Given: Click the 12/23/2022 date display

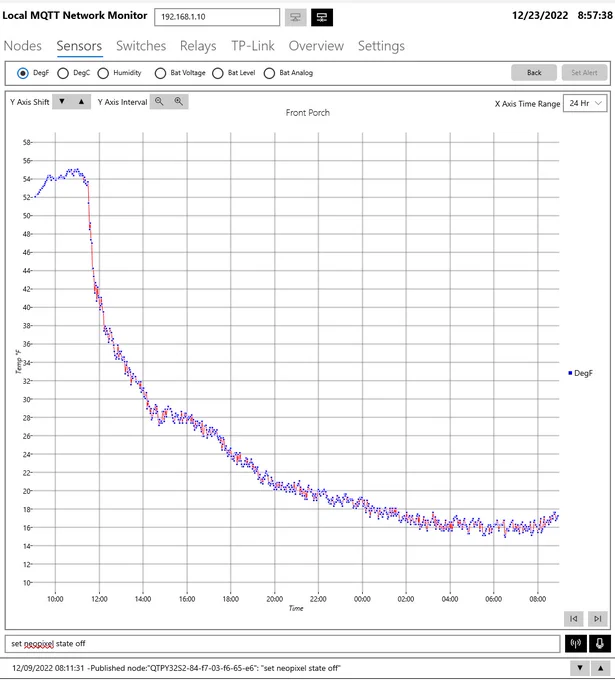Looking at the screenshot, I should [x=540, y=16].
